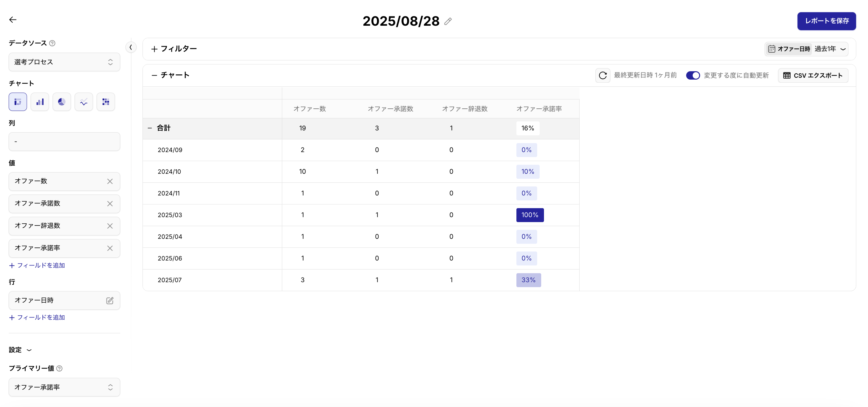Viewport: 868px width, 407px height.
Task: Select the pie chart type icon
Action: click(62, 102)
